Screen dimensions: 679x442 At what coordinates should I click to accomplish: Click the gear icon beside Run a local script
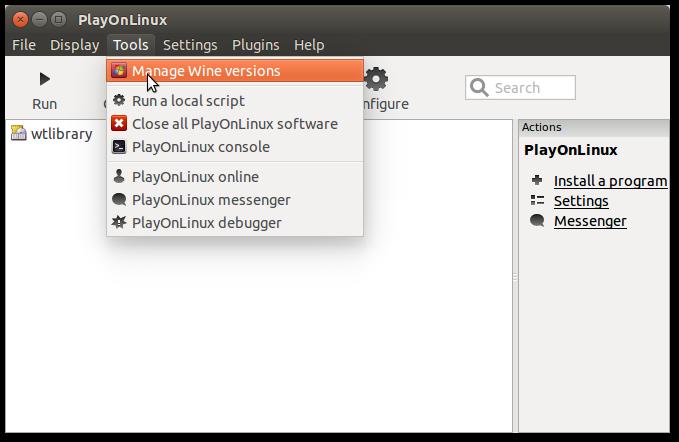tap(119, 101)
